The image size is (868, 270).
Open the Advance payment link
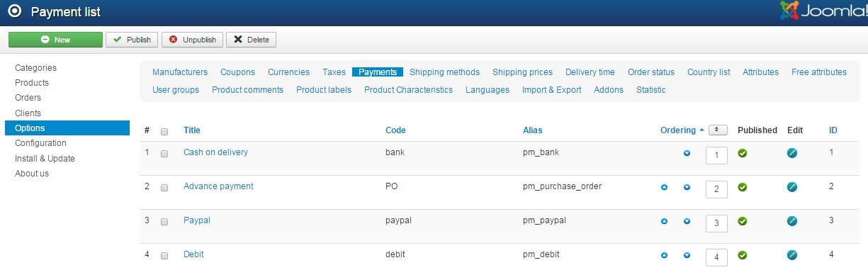[x=218, y=186]
